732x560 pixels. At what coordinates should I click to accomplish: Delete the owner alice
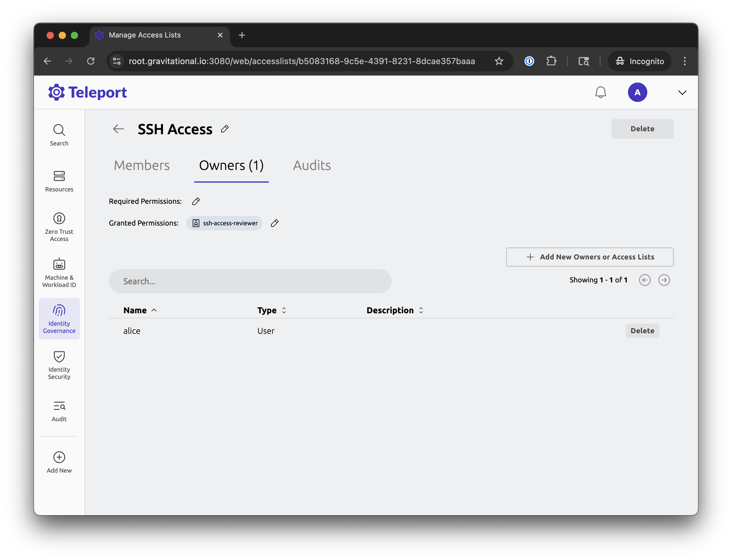tap(642, 331)
